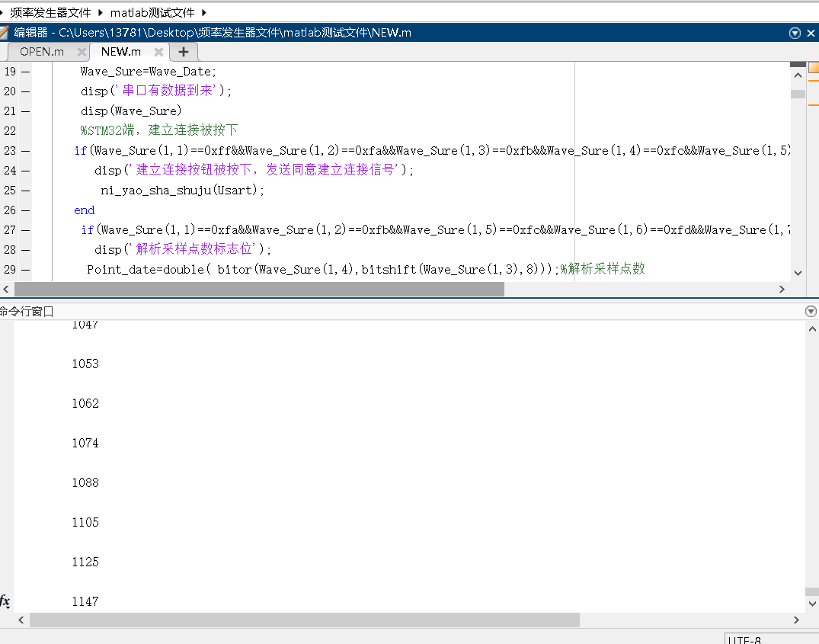
Task: Click the value 1147 at command prompt
Action: (x=85, y=602)
